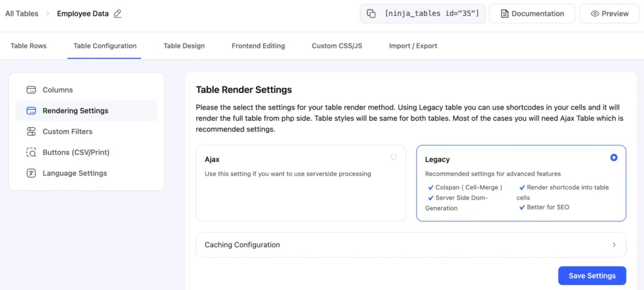Screen dimensions: 644x290
Task: Click the Server Side Dom-Generation text
Action: (457, 203)
